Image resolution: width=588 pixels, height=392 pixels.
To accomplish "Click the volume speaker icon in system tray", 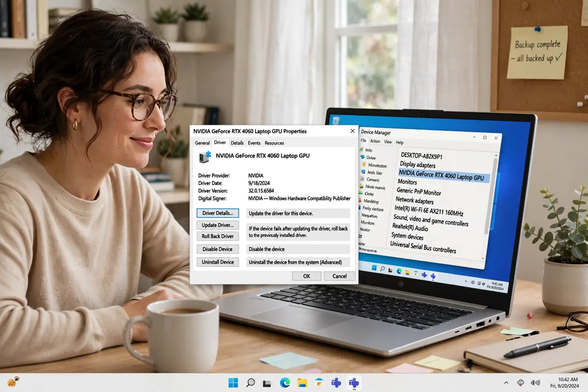I will tap(535, 383).
